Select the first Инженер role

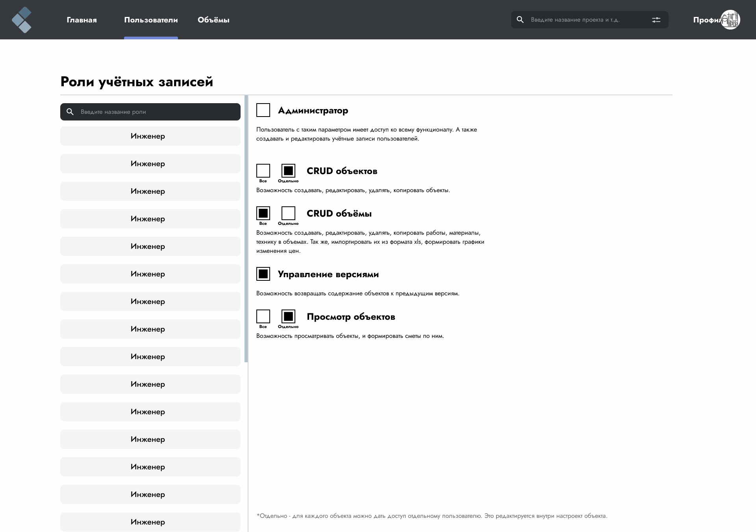coord(150,136)
